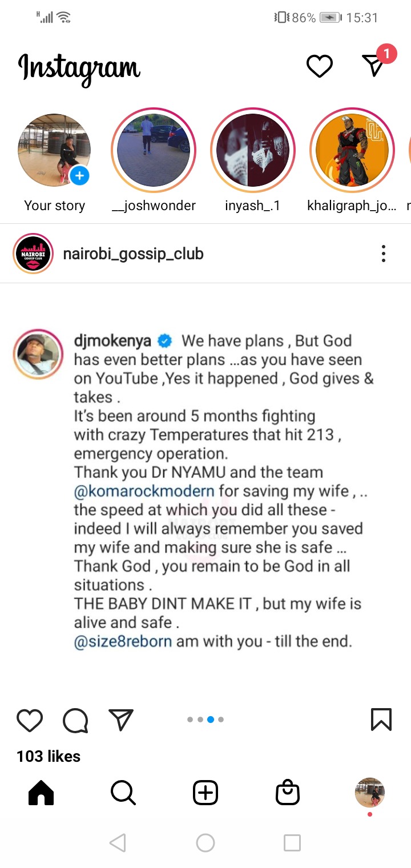
Task: View __joshwonder's story
Action: [x=154, y=150]
